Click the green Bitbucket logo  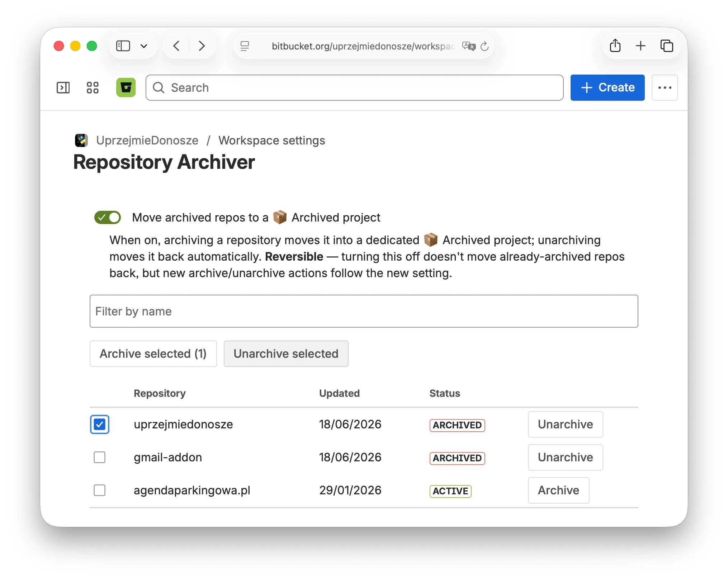(126, 87)
